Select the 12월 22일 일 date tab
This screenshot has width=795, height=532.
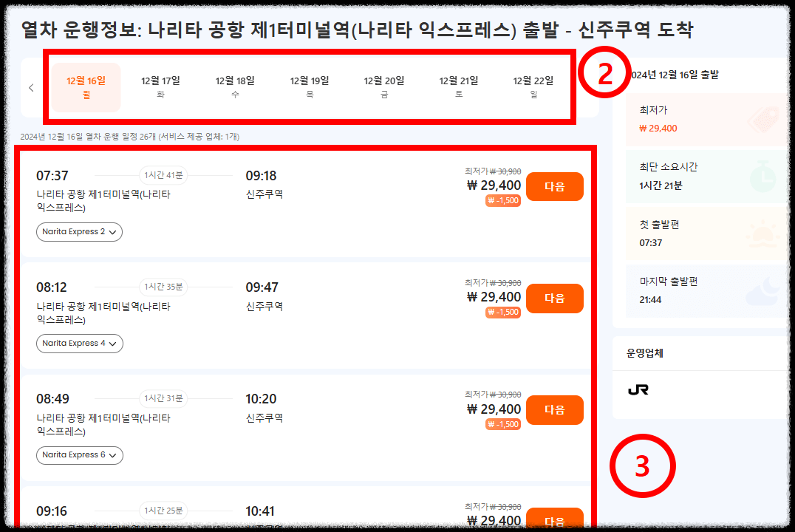tap(532, 86)
